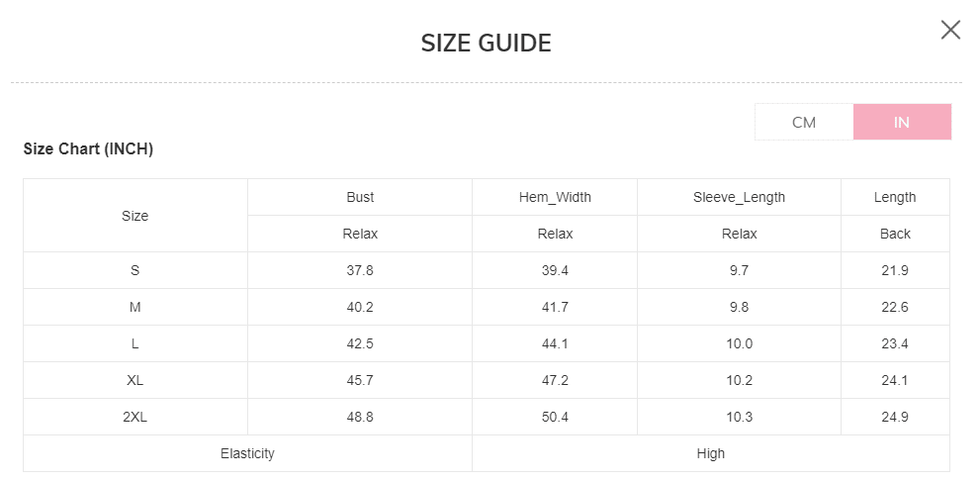Select the Sleeve_Length column header
The width and height of the screenshot is (980, 481).
(x=740, y=197)
